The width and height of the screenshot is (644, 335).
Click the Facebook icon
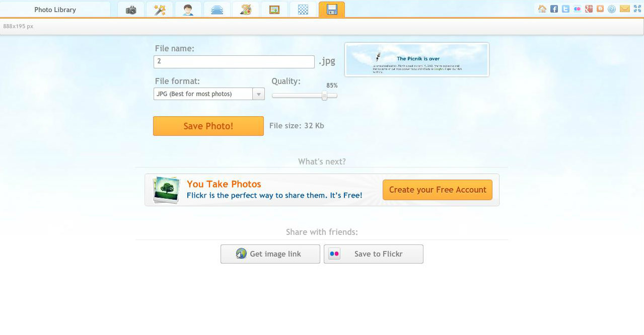[554, 9]
